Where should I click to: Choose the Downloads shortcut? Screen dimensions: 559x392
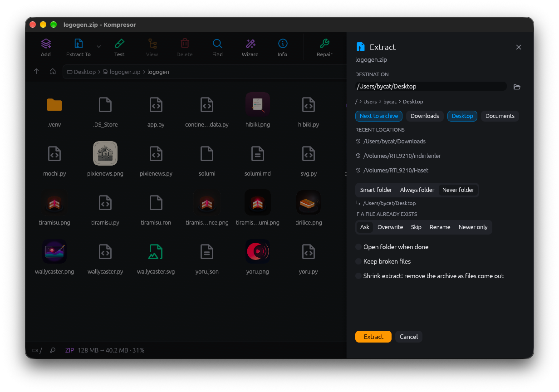(425, 116)
